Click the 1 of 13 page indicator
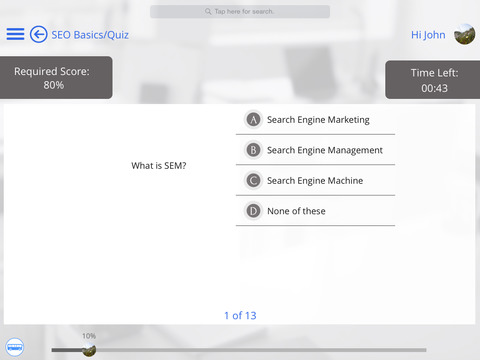This screenshot has height=360, width=480. (x=240, y=315)
